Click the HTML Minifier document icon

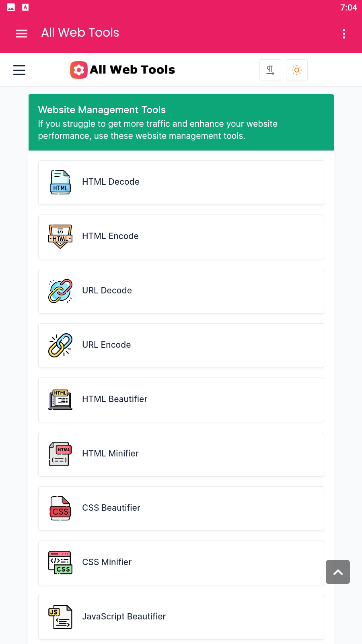[60, 454]
